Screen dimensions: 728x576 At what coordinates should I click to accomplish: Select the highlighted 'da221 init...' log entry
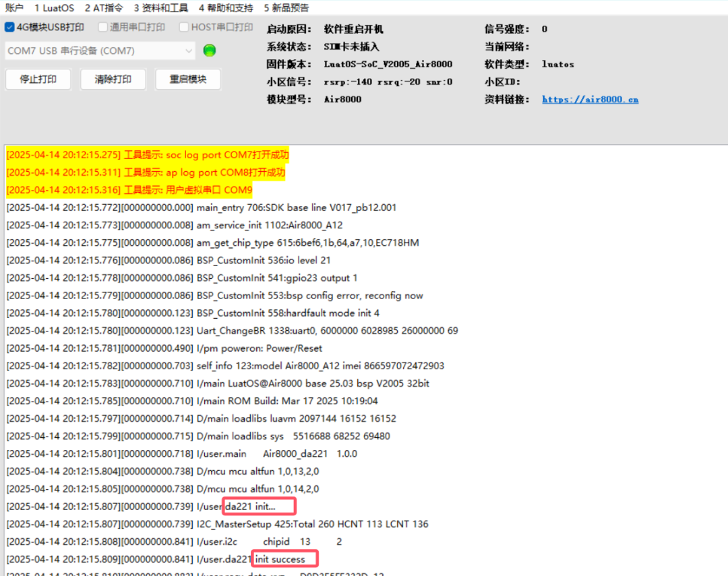click(258, 506)
